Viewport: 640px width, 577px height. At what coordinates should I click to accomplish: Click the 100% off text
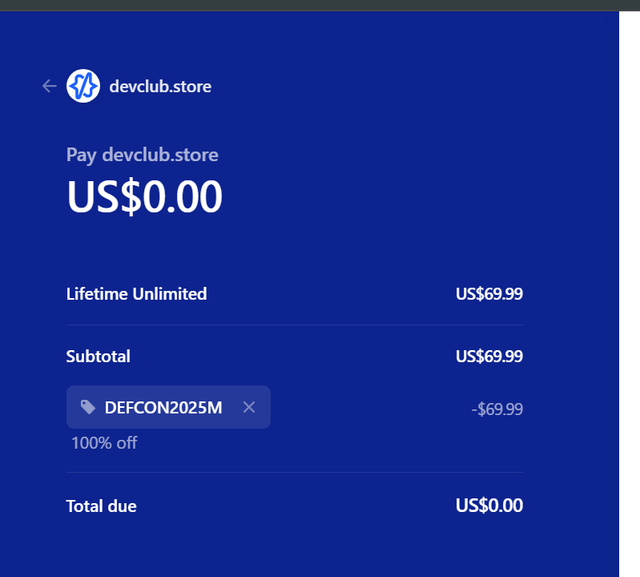tap(104, 443)
